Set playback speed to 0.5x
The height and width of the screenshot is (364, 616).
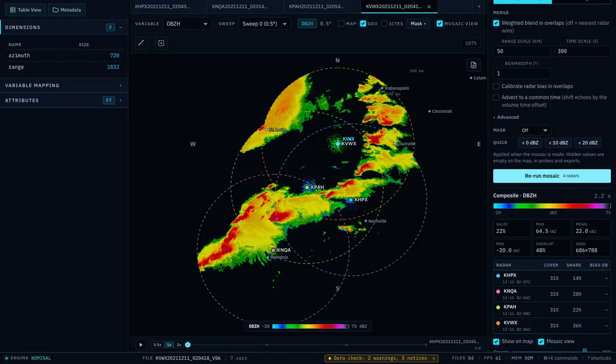pos(157,345)
